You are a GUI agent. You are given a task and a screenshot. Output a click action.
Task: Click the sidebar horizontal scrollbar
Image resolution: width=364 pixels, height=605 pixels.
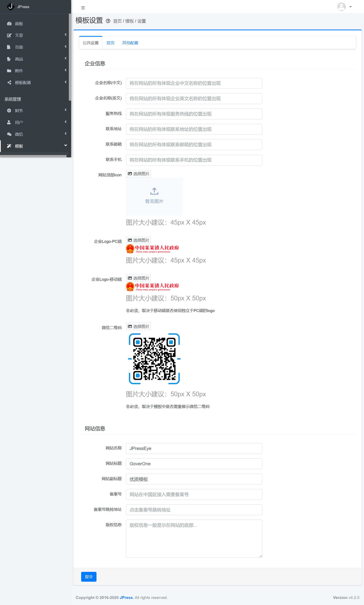[x=33, y=156]
